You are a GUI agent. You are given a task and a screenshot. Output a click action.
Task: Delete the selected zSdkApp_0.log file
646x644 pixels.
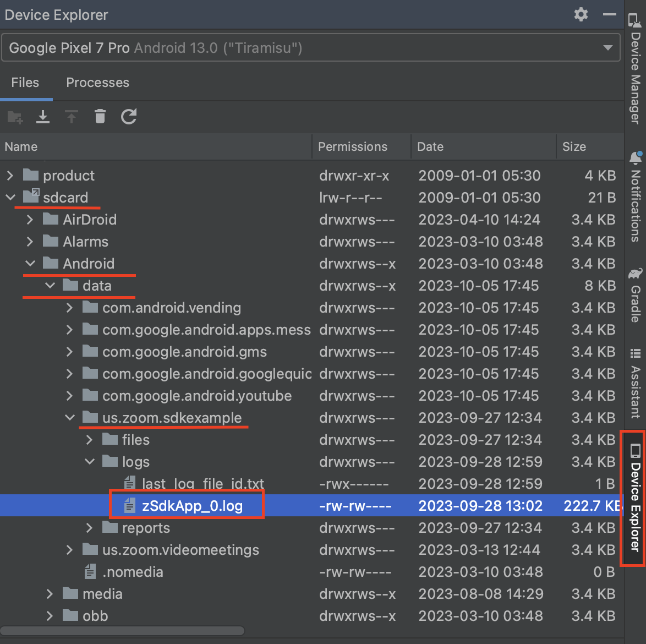pos(100,117)
